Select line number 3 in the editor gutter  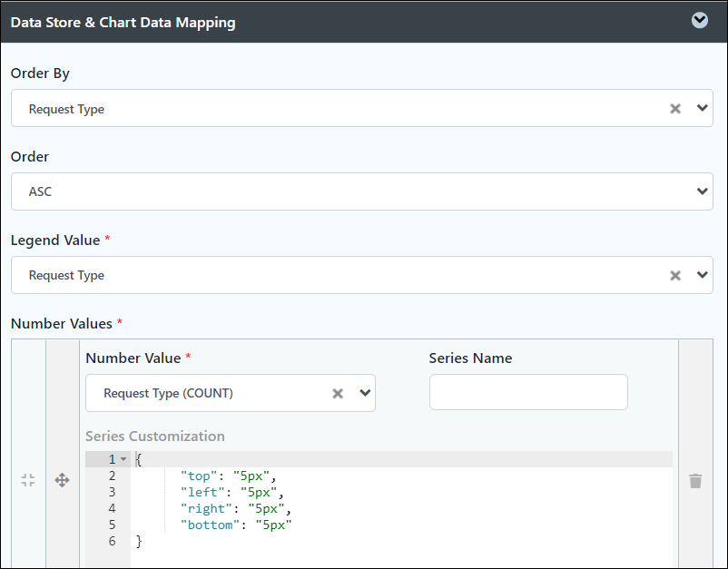click(x=112, y=492)
